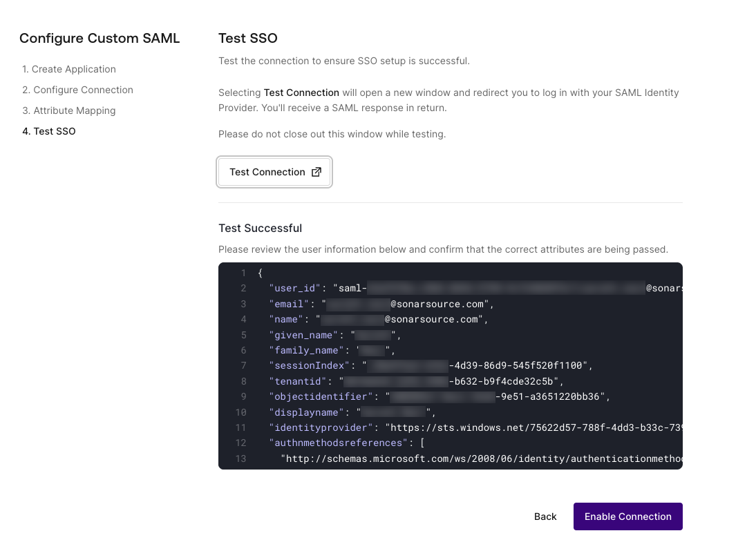Click the external link icon on Test Connection
Screen dimensions: 756x551
point(316,172)
